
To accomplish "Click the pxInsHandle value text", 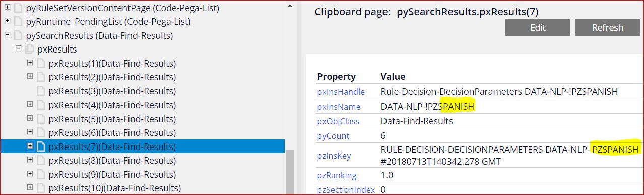I will pyautogui.click(x=499, y=92).
